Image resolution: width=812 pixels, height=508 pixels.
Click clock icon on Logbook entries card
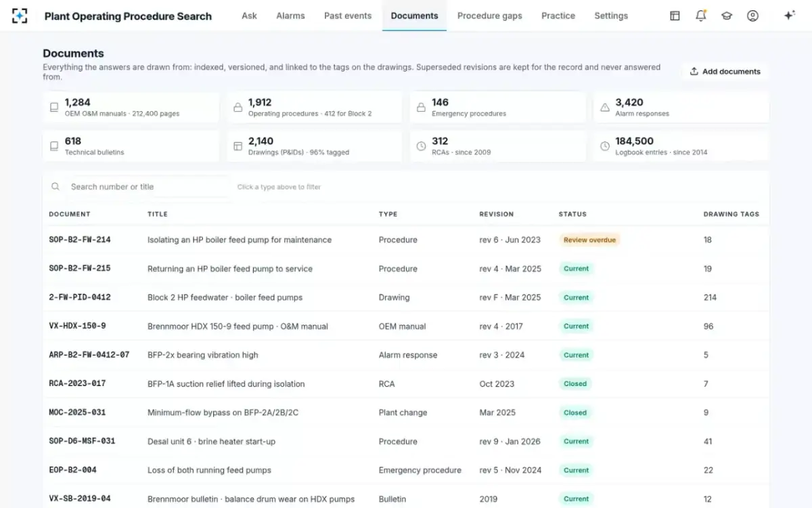[x=605, y=146]
